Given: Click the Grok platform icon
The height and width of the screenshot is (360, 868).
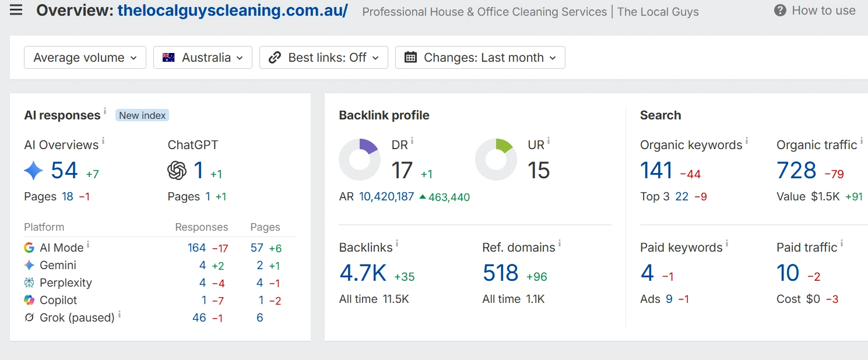Looking at the screenshot, I should [x=29, y=317].
